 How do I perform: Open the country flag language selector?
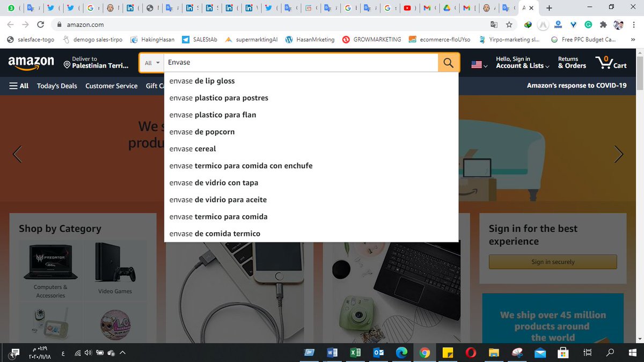(479, 64)
